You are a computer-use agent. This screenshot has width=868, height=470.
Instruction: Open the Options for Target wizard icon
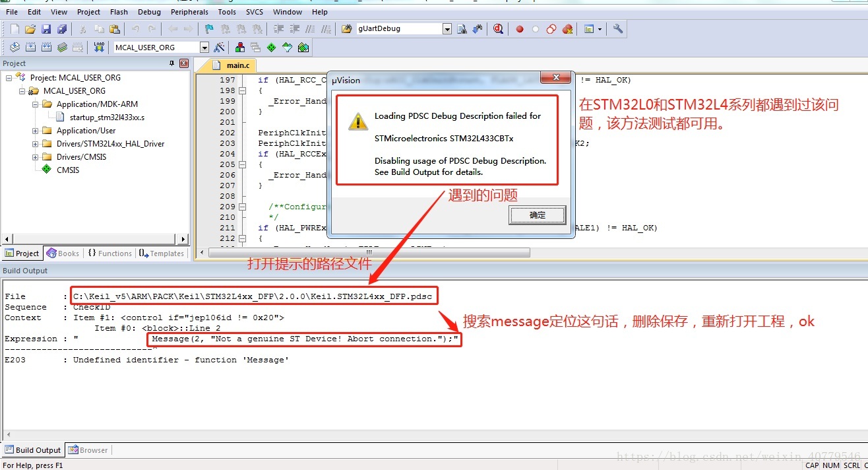pyautogui.click(x=220, y=47)
